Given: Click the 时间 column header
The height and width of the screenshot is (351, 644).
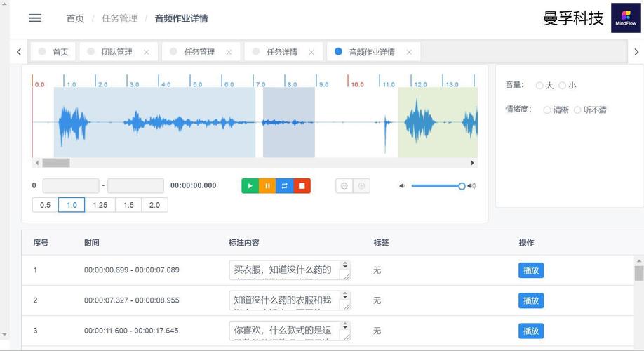Looking at the screenshot, I should click(92, 243).
